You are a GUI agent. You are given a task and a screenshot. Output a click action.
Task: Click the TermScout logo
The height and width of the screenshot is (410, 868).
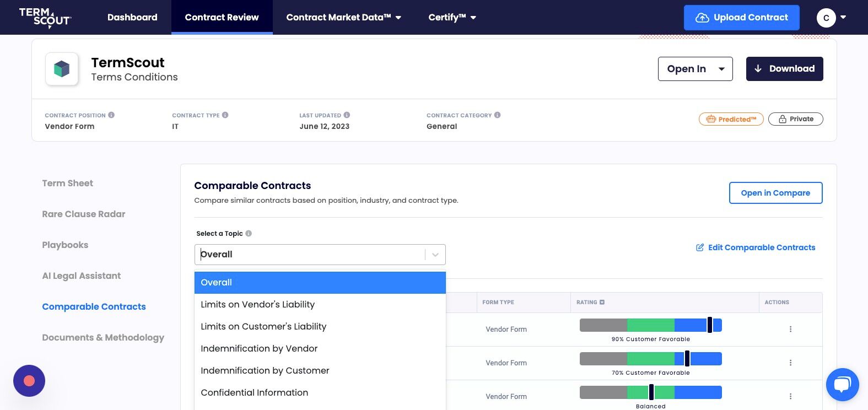tap(45, 17)
